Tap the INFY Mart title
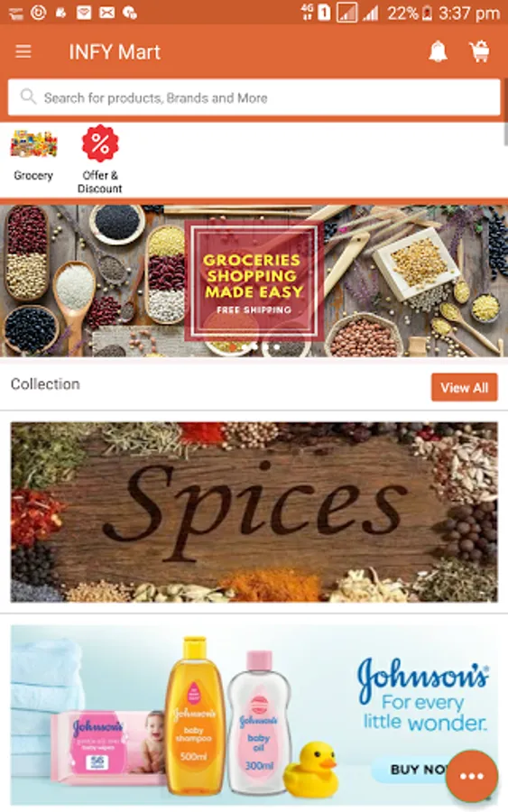Screen dimensions: 508x812 tap(115, 51)
